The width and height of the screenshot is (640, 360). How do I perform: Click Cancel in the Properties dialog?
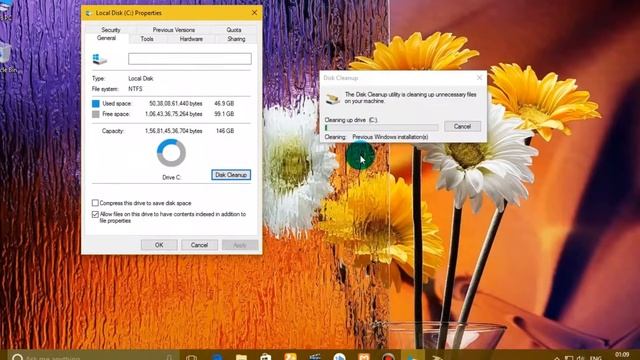199,245
